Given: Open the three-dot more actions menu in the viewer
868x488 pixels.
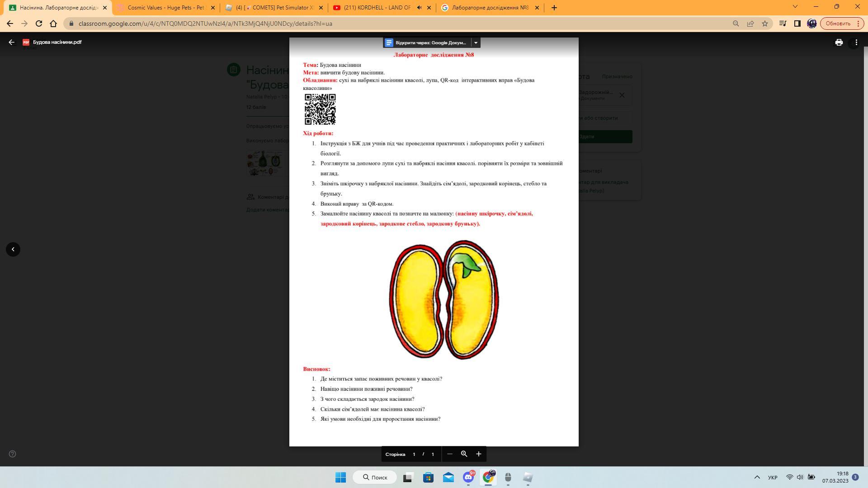Looking at the screenshot, I should 856,42.
